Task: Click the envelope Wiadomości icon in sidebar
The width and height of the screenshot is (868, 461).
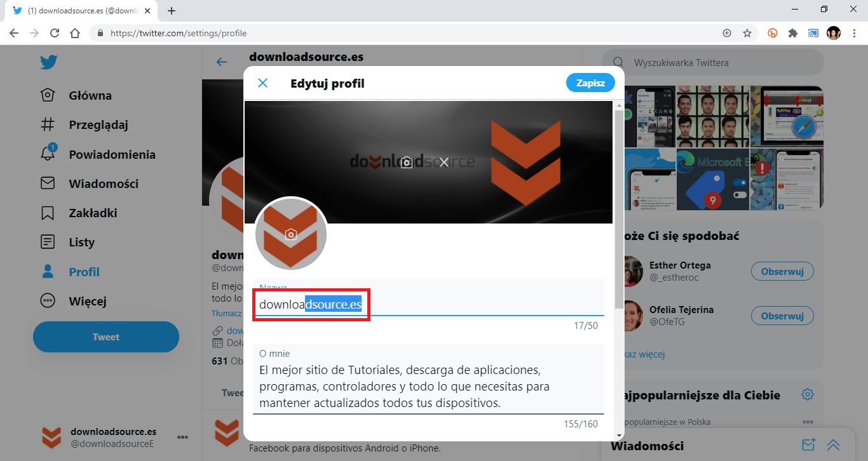Action: pyautogui.click(x=48, y=184)
